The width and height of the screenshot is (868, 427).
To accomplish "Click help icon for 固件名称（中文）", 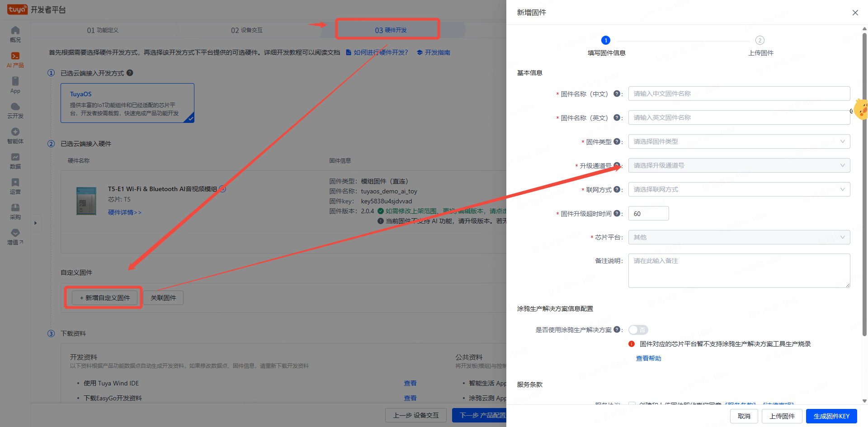I will [617, 94].
